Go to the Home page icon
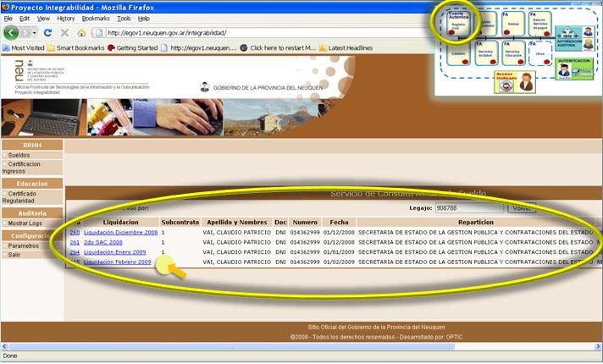This screenshot has height=364, width=603. point(81,33)
